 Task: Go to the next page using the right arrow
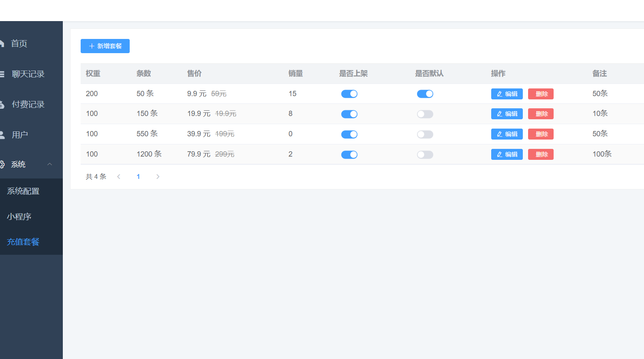click(x=158, y=176)
